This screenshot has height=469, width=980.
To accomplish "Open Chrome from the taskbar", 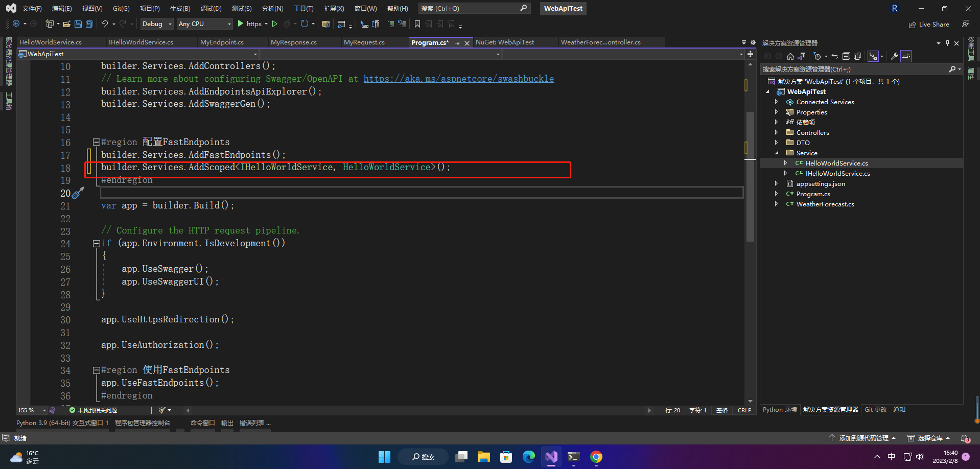I will (x=596, y=457).
